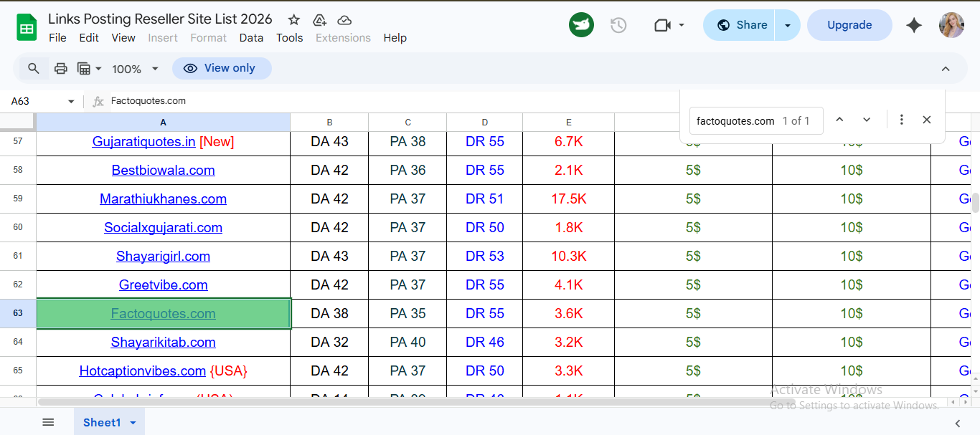Image resolution: width=980 pixels, height=435 pixels.
Task: Open the Name box dropdown arrow
Action: point(71,102)
